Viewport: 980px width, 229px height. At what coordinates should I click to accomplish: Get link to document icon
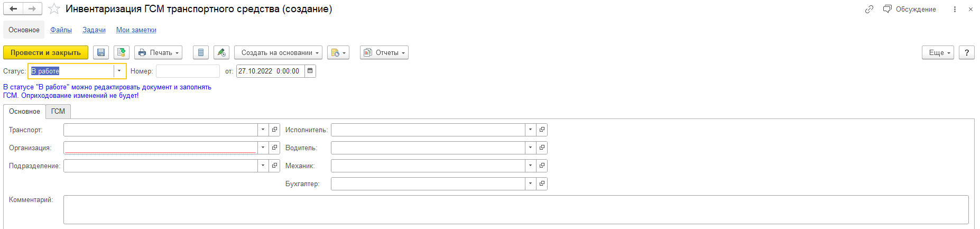click(x=869, y=9)
